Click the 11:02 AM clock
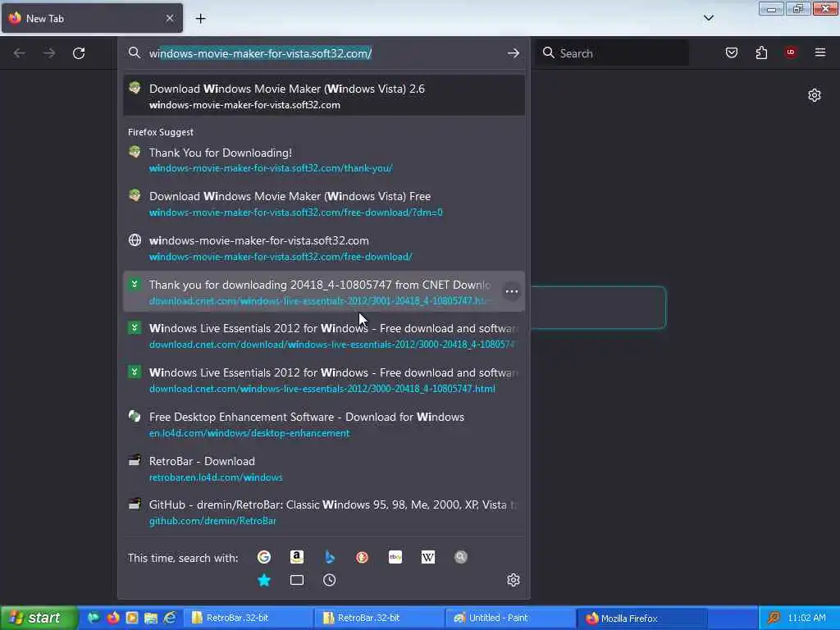Screen dimensions: 840x630 click(x=807, y=618)
